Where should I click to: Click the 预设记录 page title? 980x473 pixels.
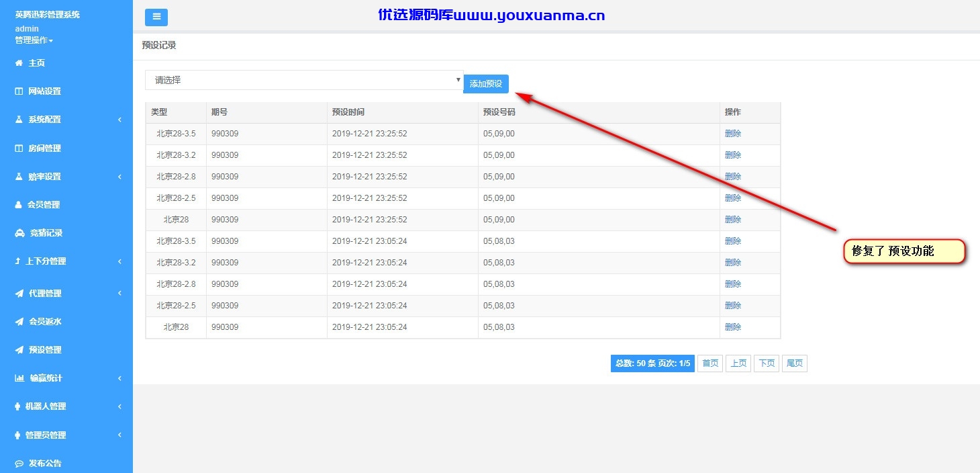tap(159, 46)
